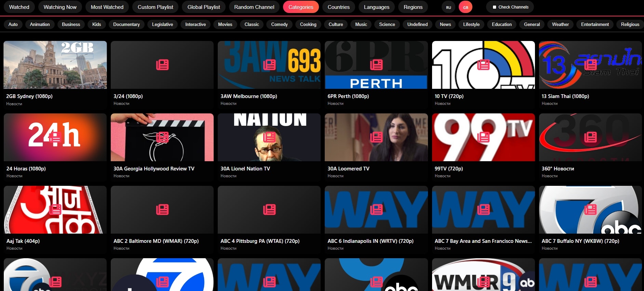Viewport: 644px width, 291px height.
Task: Filter by Culture category
Action: [x=336, y=24]
